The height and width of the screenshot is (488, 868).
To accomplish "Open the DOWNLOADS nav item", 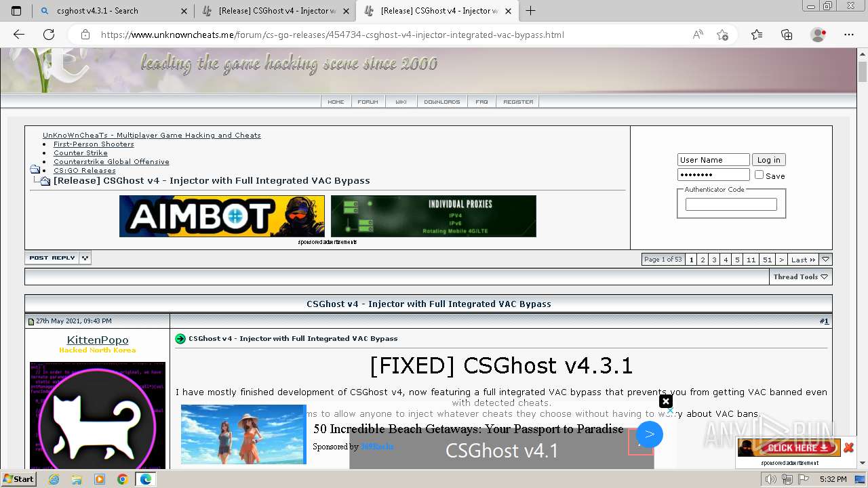I will click(x=442, y=102).
